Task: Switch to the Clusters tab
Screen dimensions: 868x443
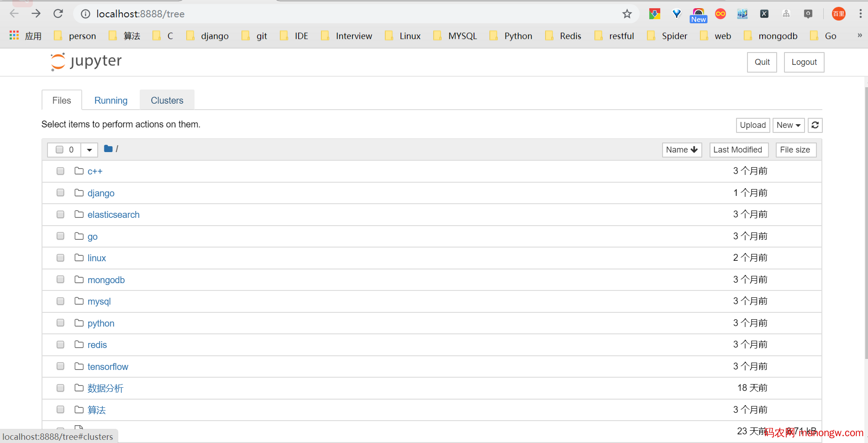Action: (167, 100)
